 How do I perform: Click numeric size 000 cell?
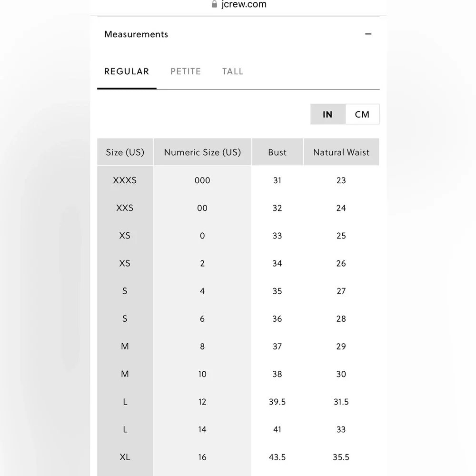[x=202, y=180]
